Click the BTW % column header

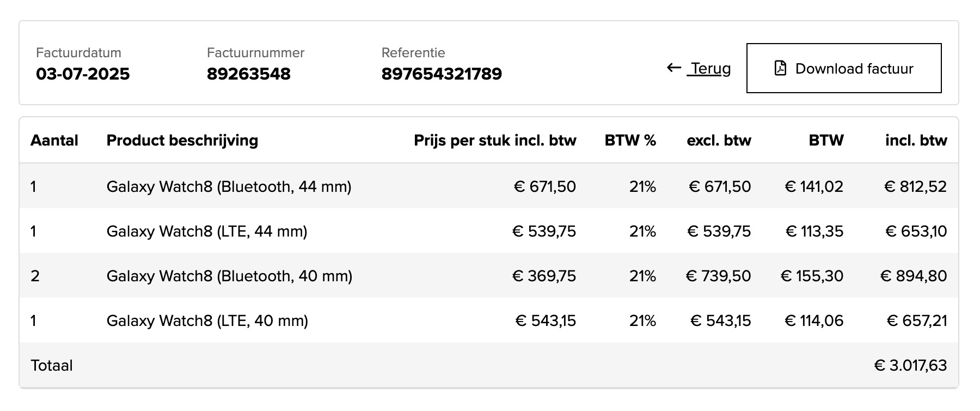click(630, 140)
